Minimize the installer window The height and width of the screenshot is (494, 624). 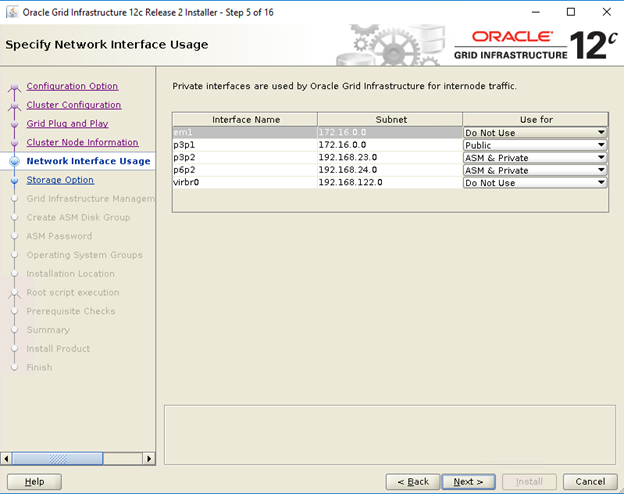pos(536,12)
